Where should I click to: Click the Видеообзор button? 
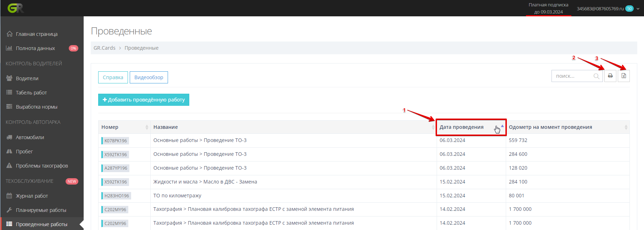149,77
